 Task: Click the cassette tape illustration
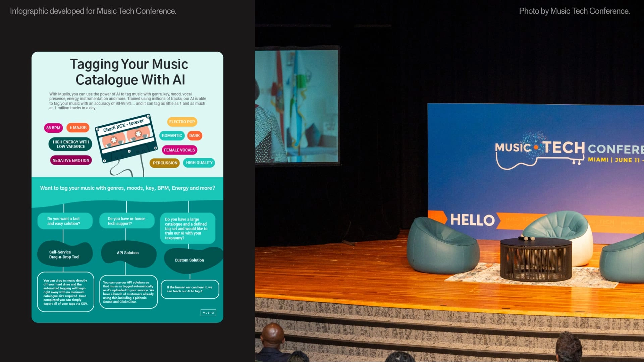[x=126, y=138]
